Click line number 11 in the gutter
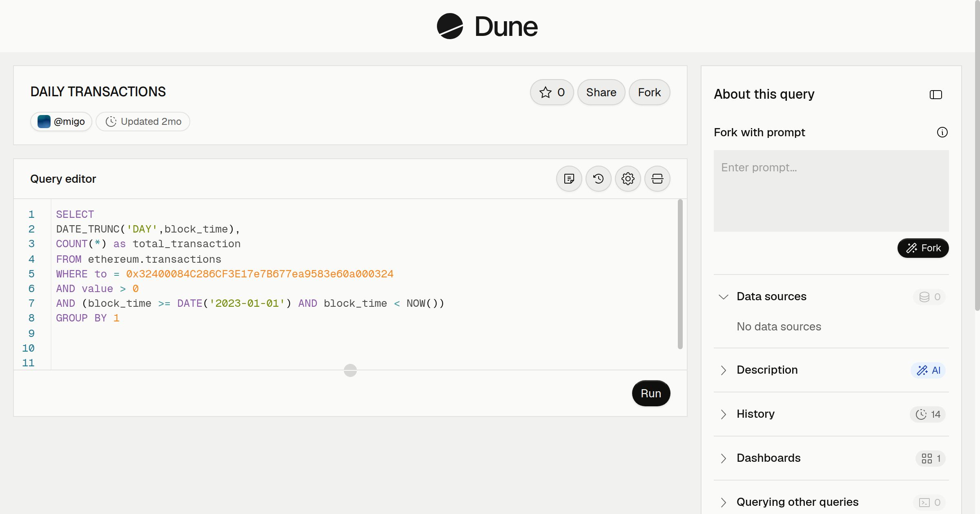The height and width of the screenshot is (514, 980). 28,363
